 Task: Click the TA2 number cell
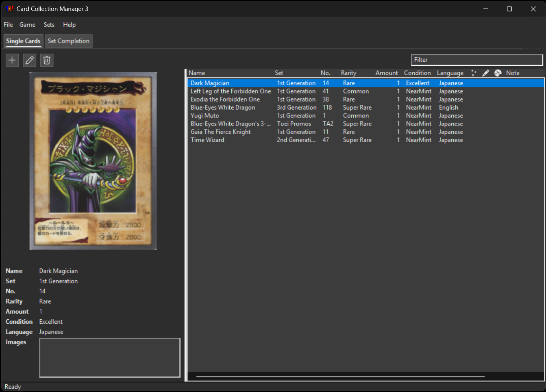click(x=328, y=124)
